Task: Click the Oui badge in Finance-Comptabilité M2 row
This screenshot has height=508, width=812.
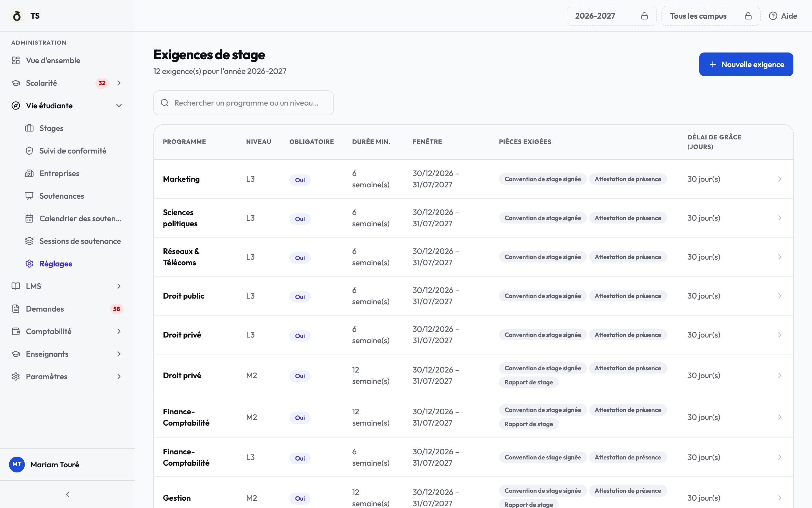Action: (x=300, y=418)
